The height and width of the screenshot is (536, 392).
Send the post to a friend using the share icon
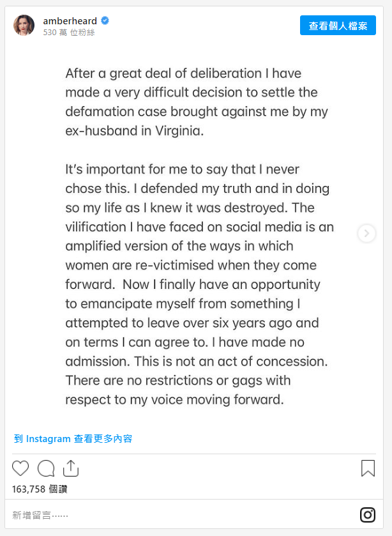[70, 468]
